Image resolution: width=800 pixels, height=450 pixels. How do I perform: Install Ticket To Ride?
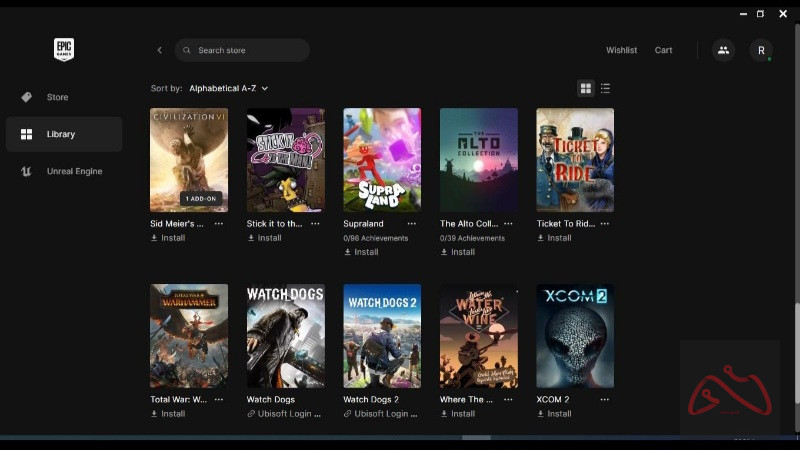[x=559, y=238]
